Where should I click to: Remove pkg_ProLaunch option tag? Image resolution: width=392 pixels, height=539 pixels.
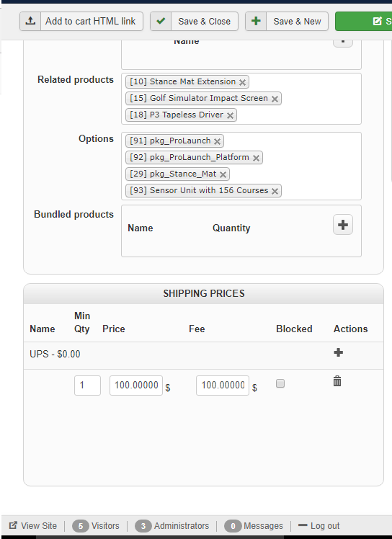[x=218, y=141]
